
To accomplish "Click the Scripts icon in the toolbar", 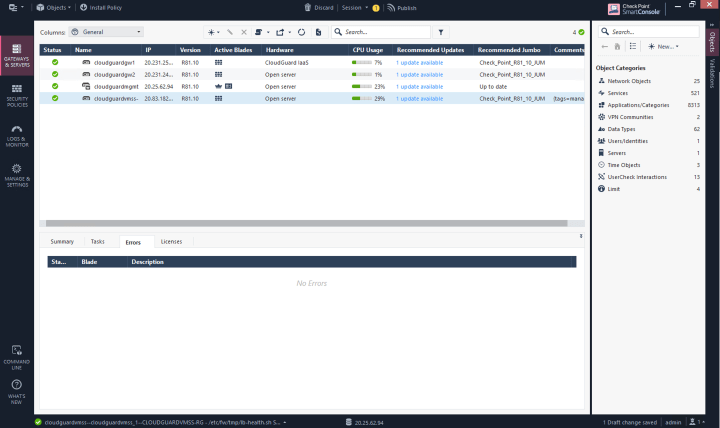I will (x=259, y=32).
